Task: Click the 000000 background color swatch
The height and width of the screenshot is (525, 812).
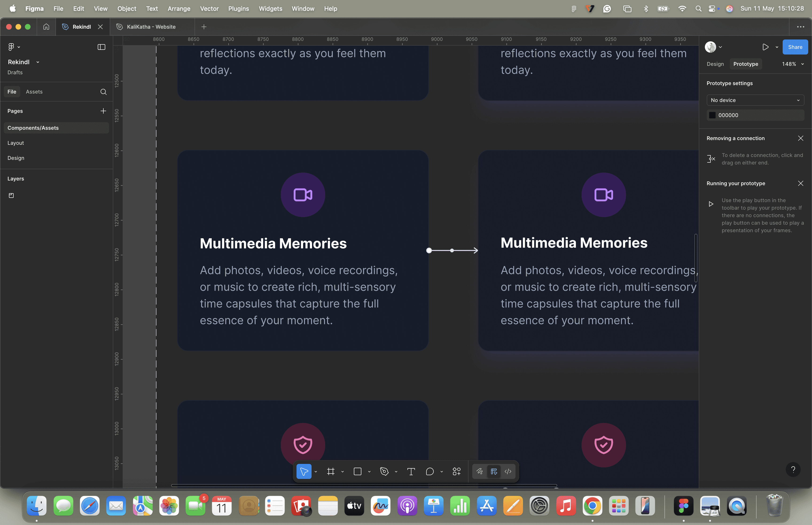Action: (712, 115)
